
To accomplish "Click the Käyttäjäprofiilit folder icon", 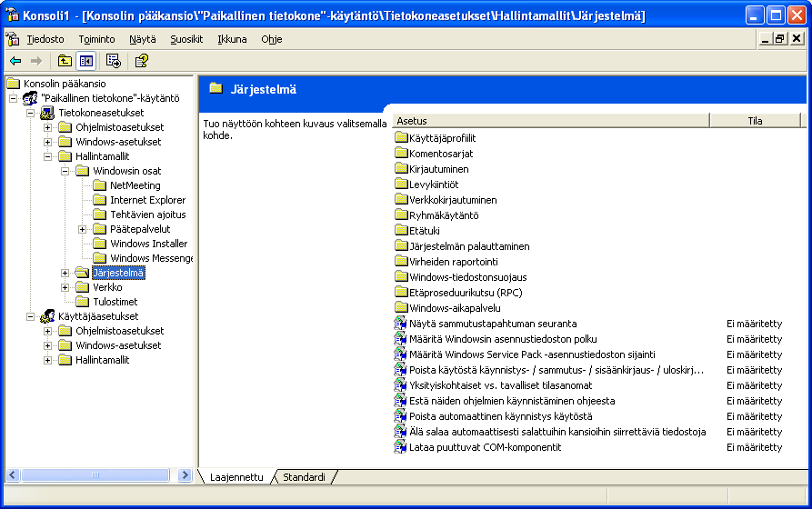I will point(401,137).
